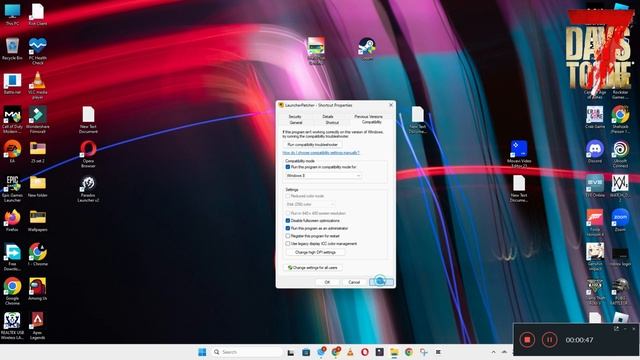Select the Crab Game desktop shortcut

[595, 117]
